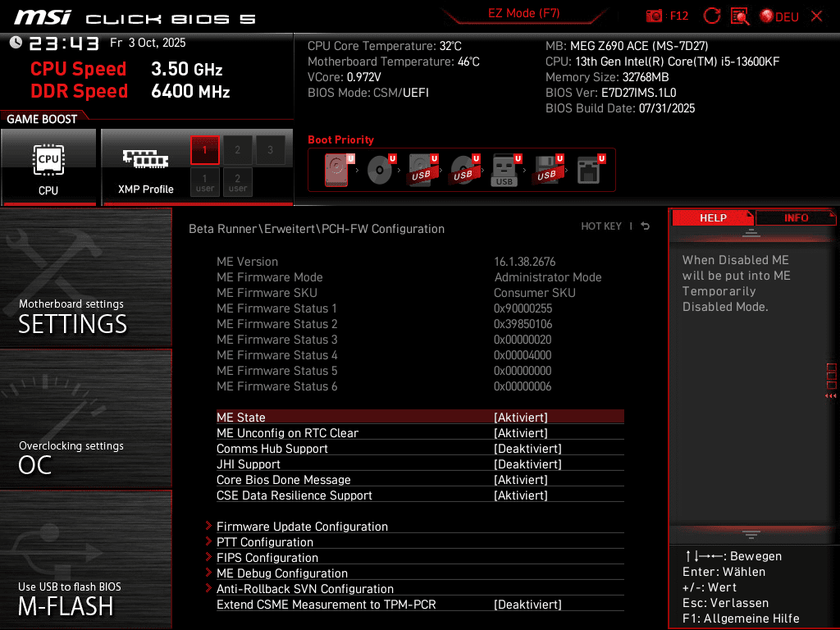Click the DDR Speed 6400 MHz readout
This screenshot has width=840, height=630.
pos(130,91)
